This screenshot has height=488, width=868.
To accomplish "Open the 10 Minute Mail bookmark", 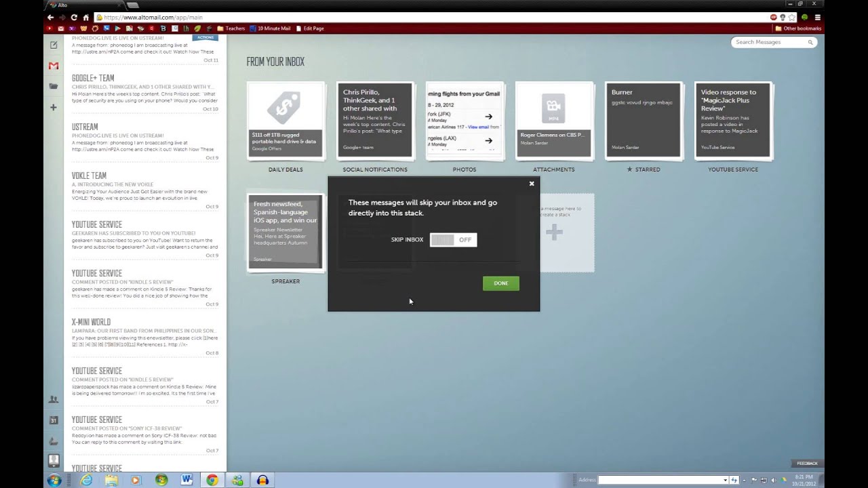I will coord(270,28).
